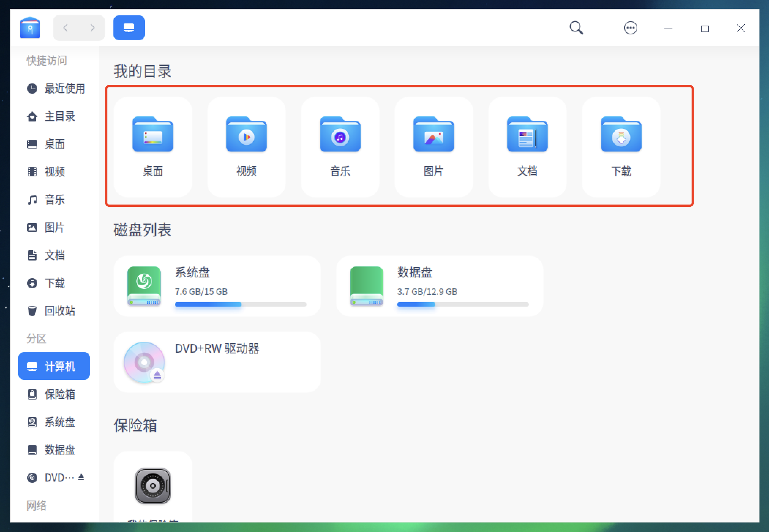
Task: Open 保险箱 in the sidebar
Action: pyautogui.click(x=54, y=394)
